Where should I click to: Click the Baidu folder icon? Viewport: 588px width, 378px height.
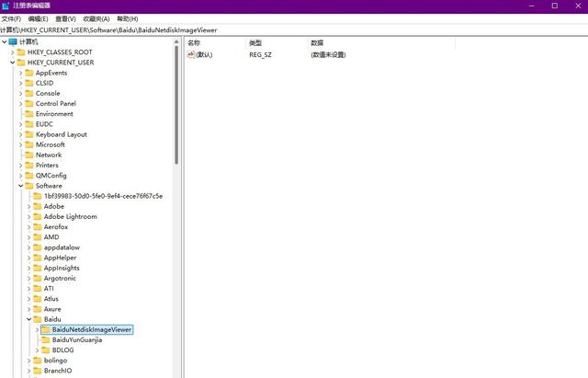click(x=38, y=319)
